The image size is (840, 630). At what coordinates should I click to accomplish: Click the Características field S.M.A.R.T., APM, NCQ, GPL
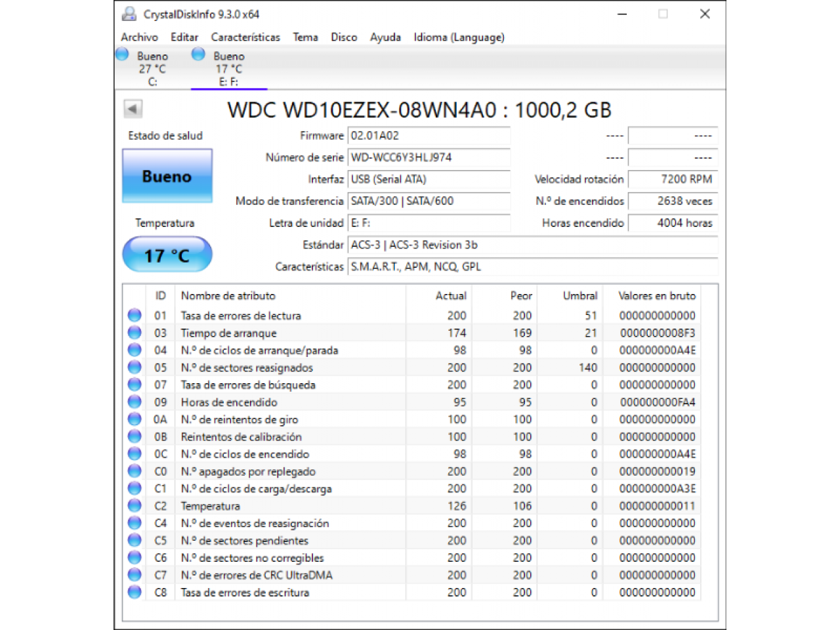pyautogui.click(x=532, y=266)
